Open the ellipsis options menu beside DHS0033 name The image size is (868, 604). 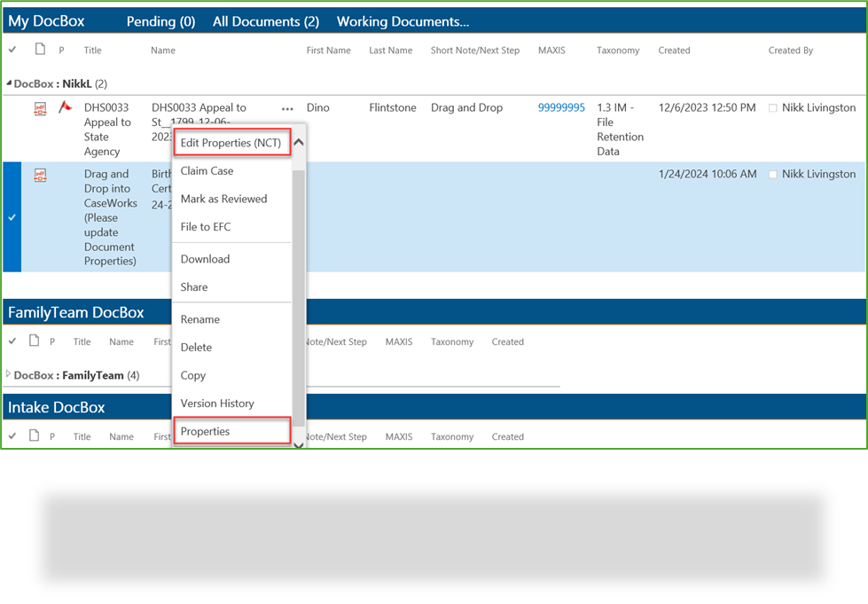pos(286,107)
